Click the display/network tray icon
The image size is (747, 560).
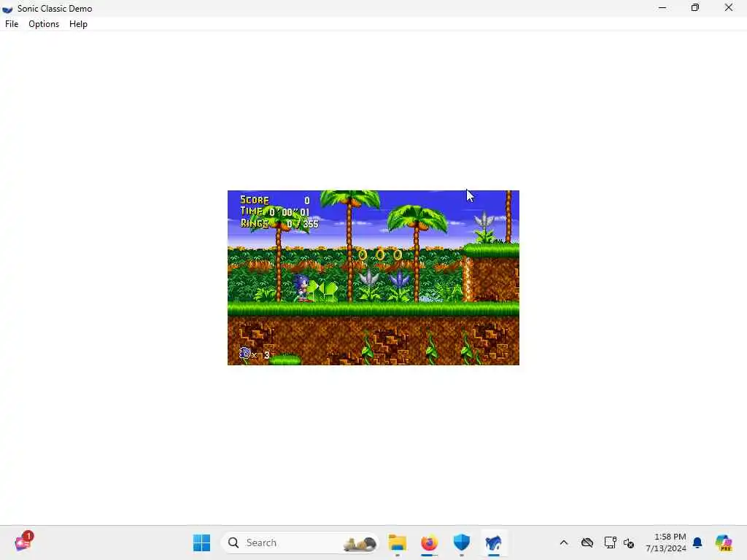[x=610, y=542]
